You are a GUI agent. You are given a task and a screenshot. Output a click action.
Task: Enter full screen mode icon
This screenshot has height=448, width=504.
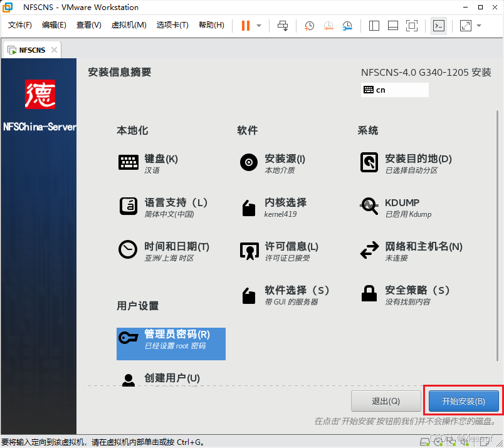click(x=412, y=26)
